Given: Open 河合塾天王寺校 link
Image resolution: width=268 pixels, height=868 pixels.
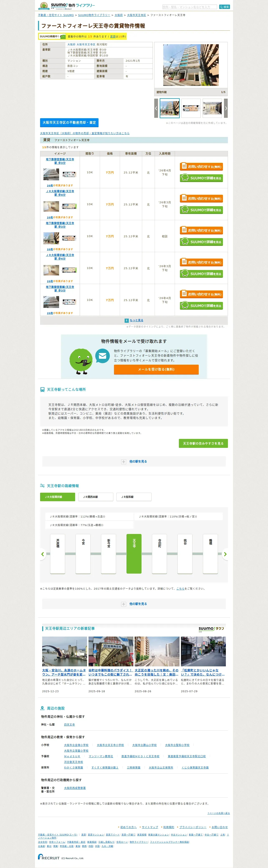Looking at the screenshot, I should (x=73, y=762).
